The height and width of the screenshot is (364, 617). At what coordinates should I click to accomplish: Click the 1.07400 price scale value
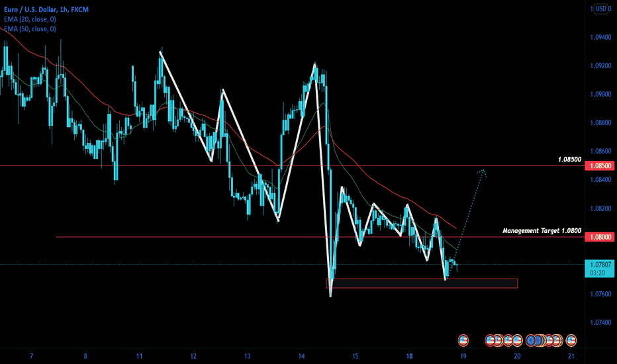coord(600,323)
